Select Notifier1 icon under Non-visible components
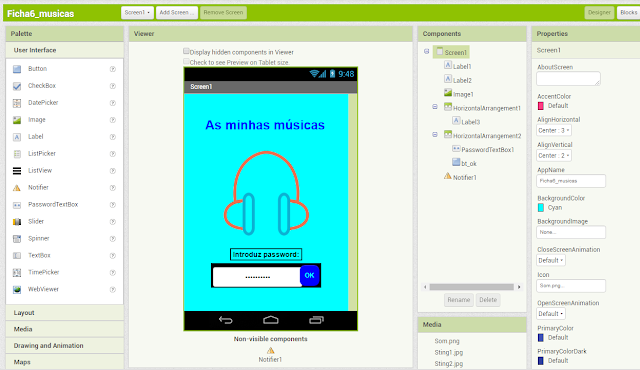Screen dimensions: 640x370 point(270,350)
